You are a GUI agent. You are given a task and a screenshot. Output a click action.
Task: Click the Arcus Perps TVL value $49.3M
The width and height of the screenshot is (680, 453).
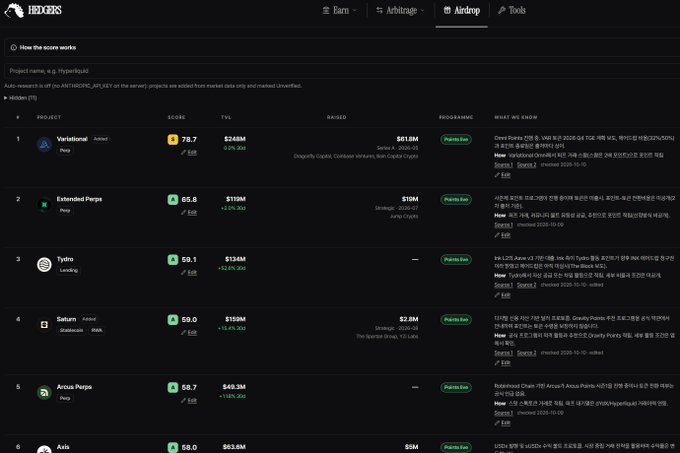coord(234,387)
